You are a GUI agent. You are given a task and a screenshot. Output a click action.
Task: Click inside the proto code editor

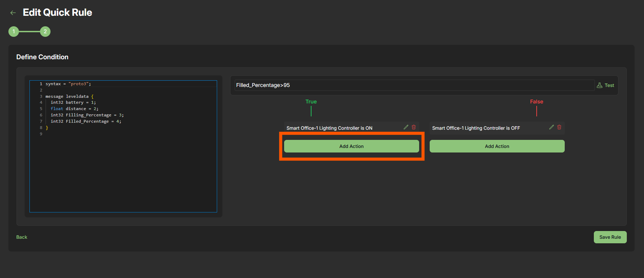click(123, 146)
